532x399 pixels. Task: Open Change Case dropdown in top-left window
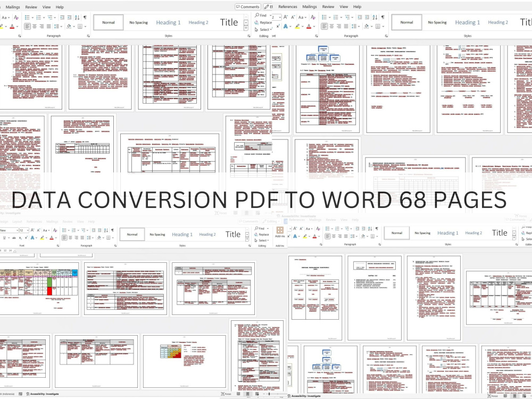(x=6, y=18)
